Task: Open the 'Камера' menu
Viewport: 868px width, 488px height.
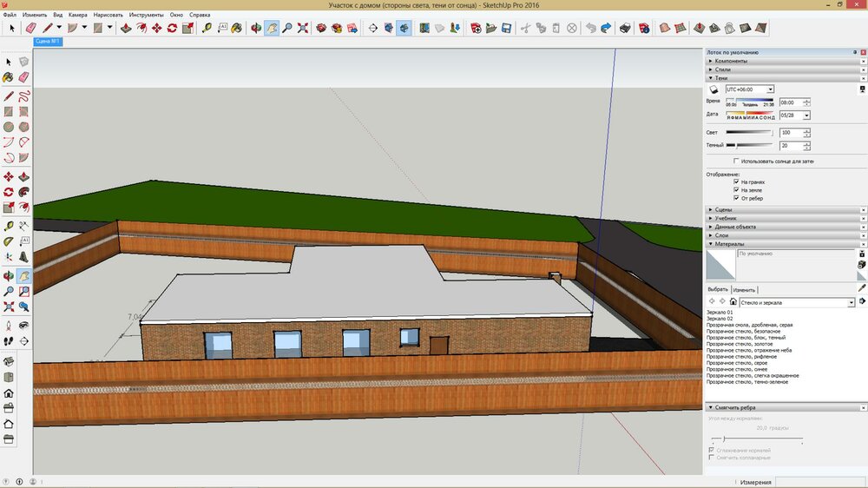Action: click(76, 15)
